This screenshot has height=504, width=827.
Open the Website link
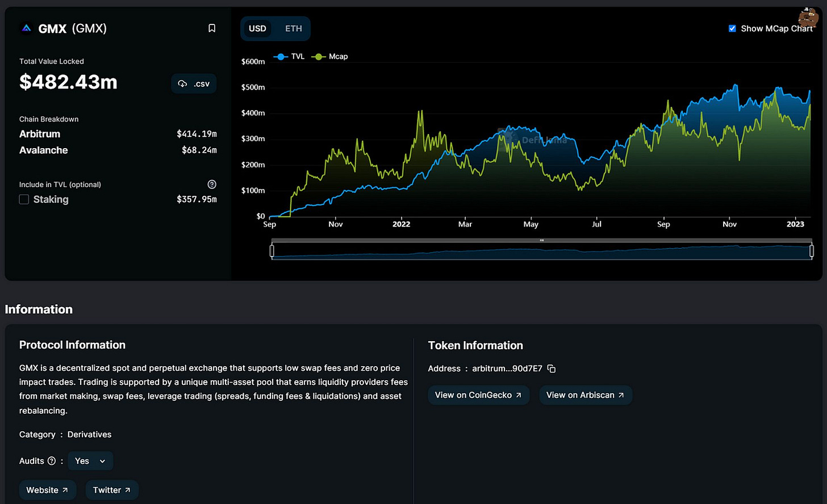(48, 490)
